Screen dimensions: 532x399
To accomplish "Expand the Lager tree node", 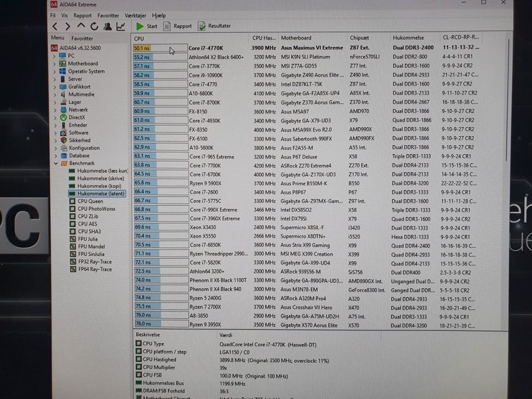I will 55,102.
